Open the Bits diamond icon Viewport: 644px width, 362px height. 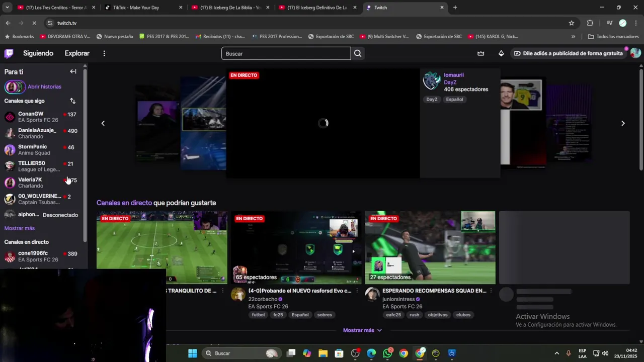tap(501, 53)
